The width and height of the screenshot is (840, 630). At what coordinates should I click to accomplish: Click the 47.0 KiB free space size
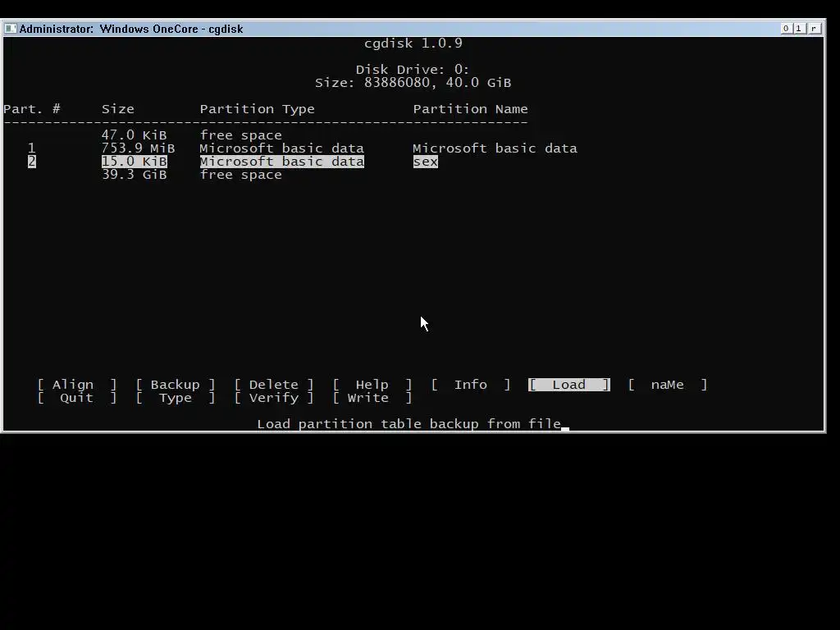[x=134, y=135]
